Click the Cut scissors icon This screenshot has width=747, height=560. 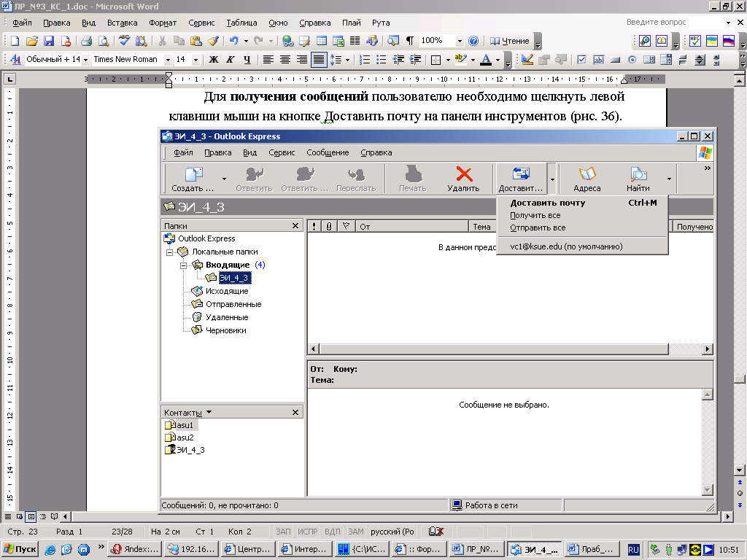point(162,41)
